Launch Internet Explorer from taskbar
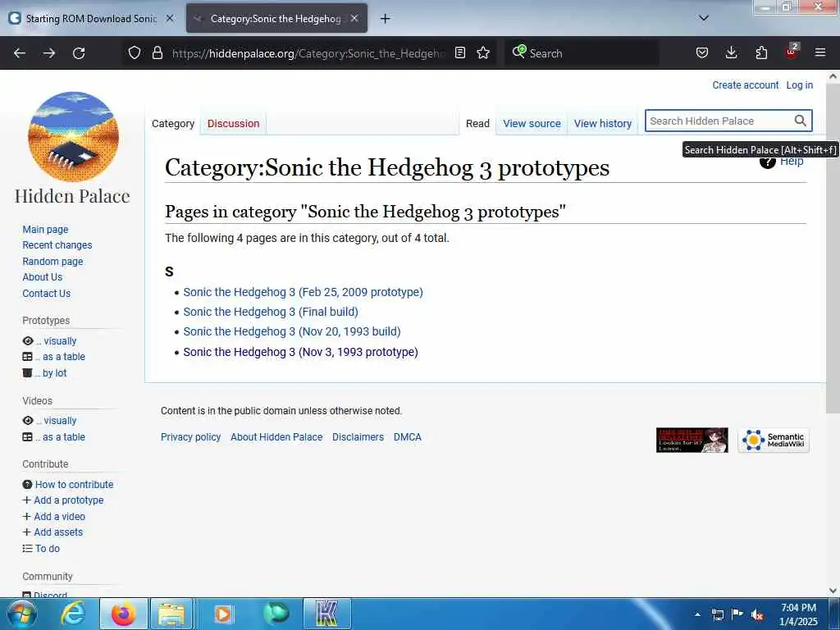The width and height of the screenshot is (840, 630). tap(73, 614)
